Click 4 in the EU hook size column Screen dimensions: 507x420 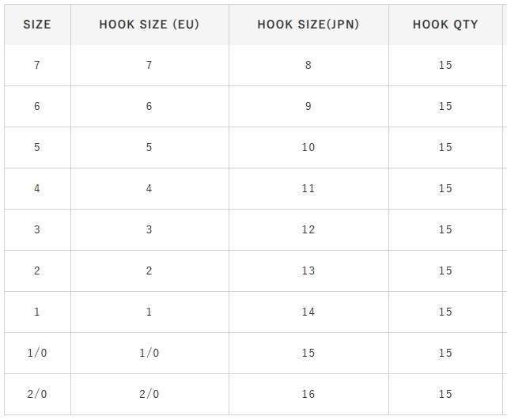[x=149, y=188]
